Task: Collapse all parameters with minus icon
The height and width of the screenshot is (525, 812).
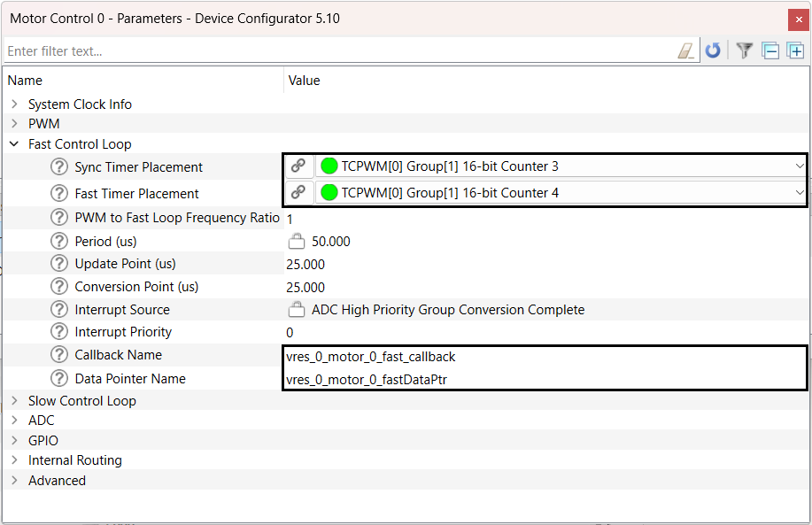Action: [x=770, y=50]
